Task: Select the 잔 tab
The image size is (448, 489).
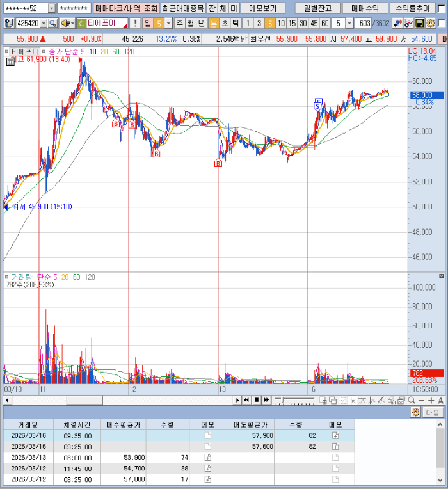Action: click(212, 8)
